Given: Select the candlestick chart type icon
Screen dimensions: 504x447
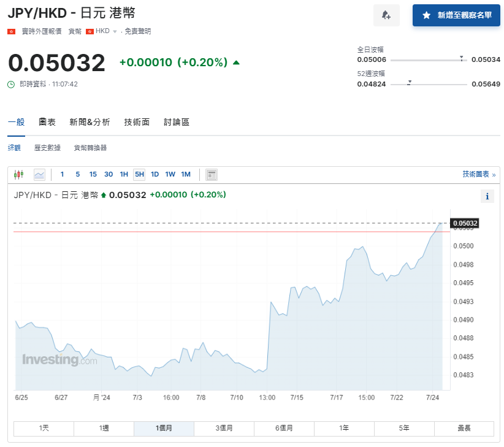Looking at the screenshot, I should click(18, 174).
